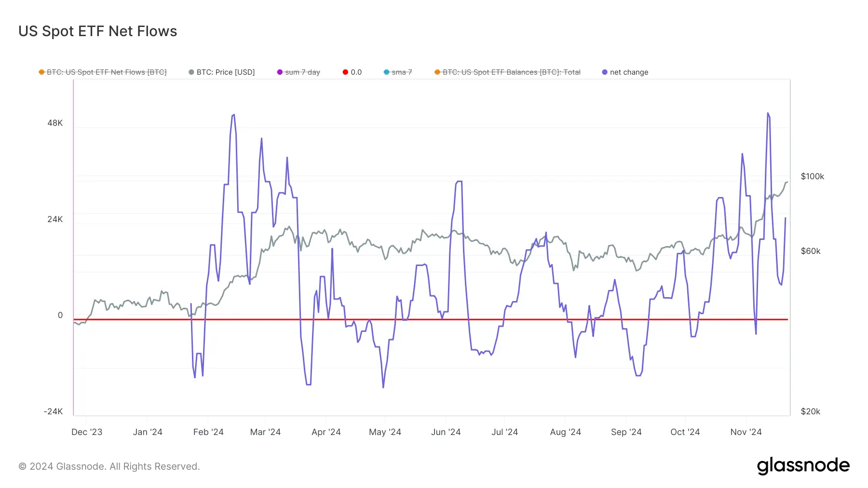The image size is (868, 488).
Task: Click the -24K left axis label
Action: (54, 411)
